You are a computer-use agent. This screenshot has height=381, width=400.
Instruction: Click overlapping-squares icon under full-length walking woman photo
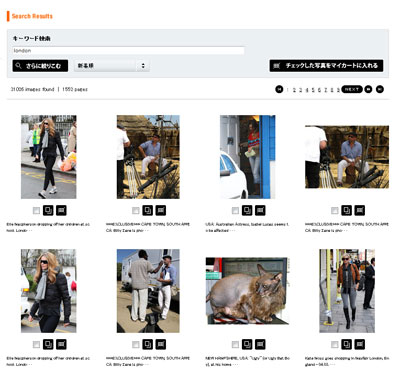pos(48,210)
